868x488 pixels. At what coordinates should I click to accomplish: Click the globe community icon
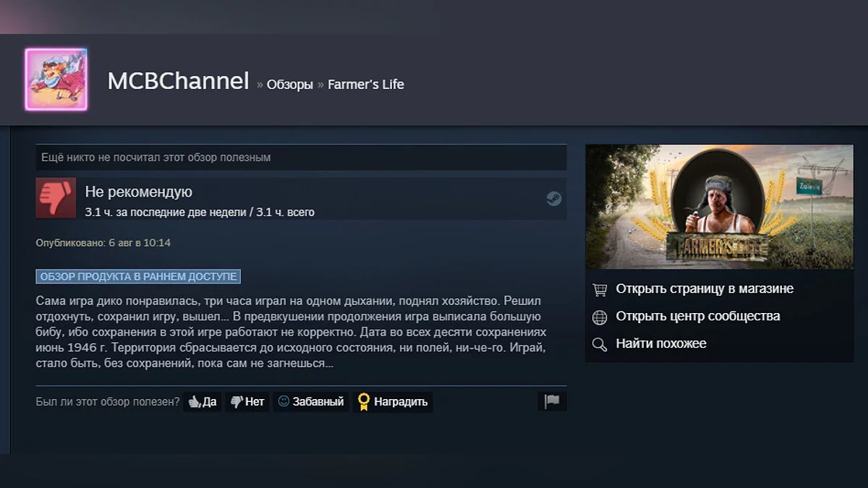tap(600, 317)
